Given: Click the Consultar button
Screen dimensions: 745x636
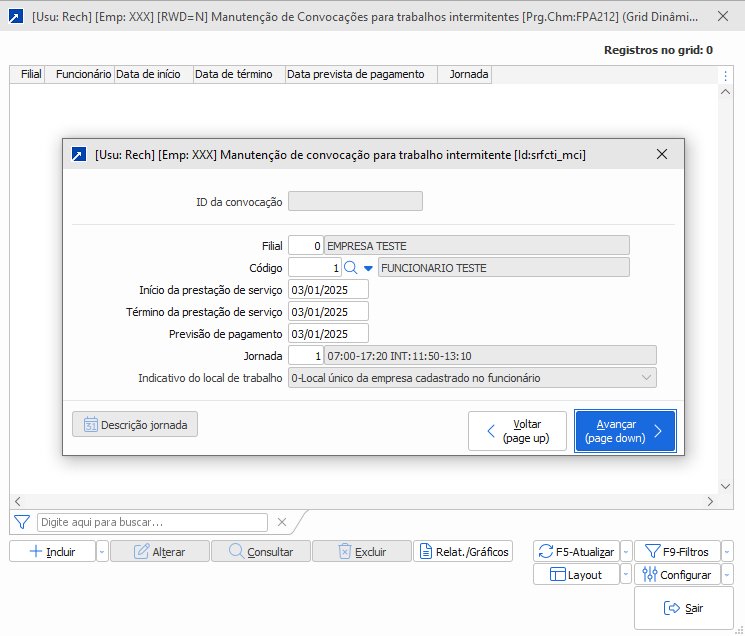Looking at the screenshot, I should point(261,551).
